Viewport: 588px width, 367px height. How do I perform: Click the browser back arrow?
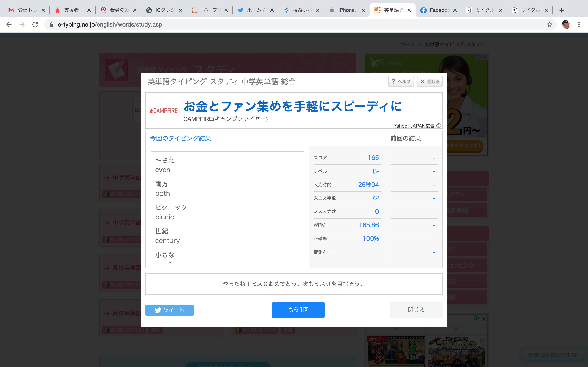(x=9, y=24)
